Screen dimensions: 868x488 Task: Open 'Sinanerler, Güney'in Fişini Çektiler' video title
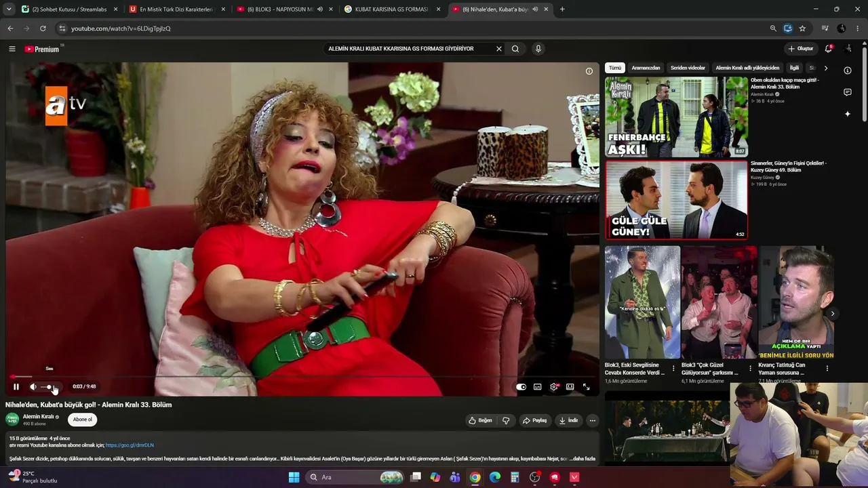point(789,166)
